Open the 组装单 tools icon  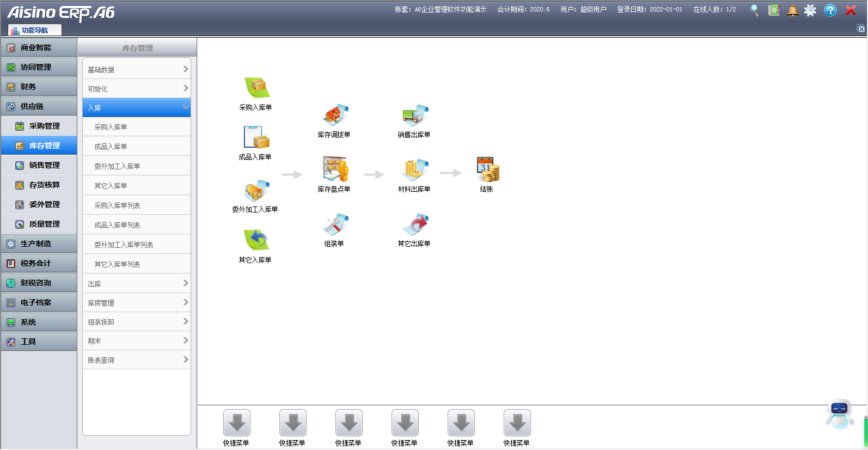[x=335, y=224]
